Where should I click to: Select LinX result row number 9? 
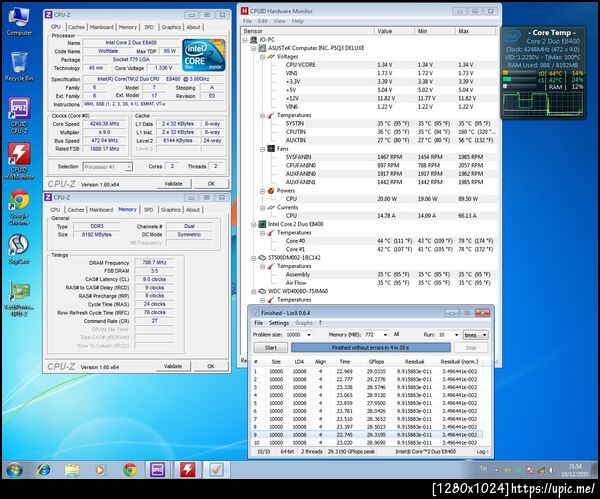click(367, 435)
